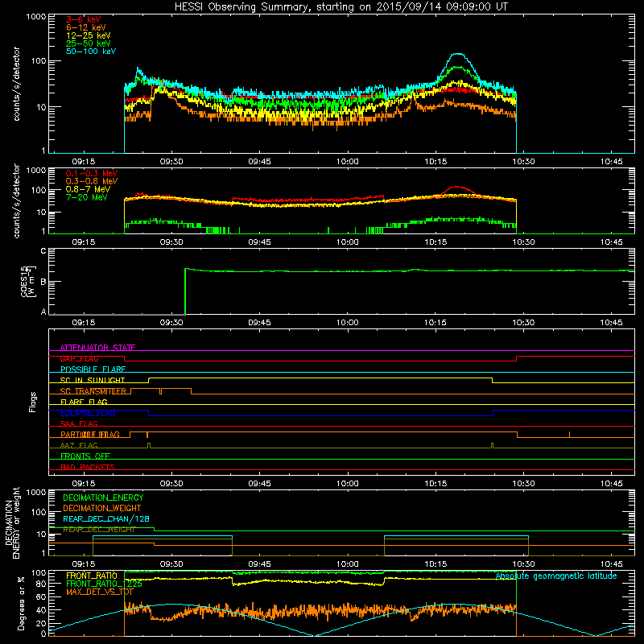Select the POSSIBLE_FLARE flag label
Viewport: 644px width, 644px height.
pyautogui.click(x=93, y=369)
